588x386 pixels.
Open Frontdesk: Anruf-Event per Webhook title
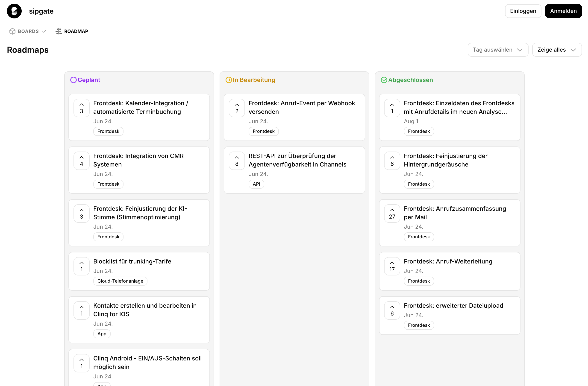coord(302,107)
